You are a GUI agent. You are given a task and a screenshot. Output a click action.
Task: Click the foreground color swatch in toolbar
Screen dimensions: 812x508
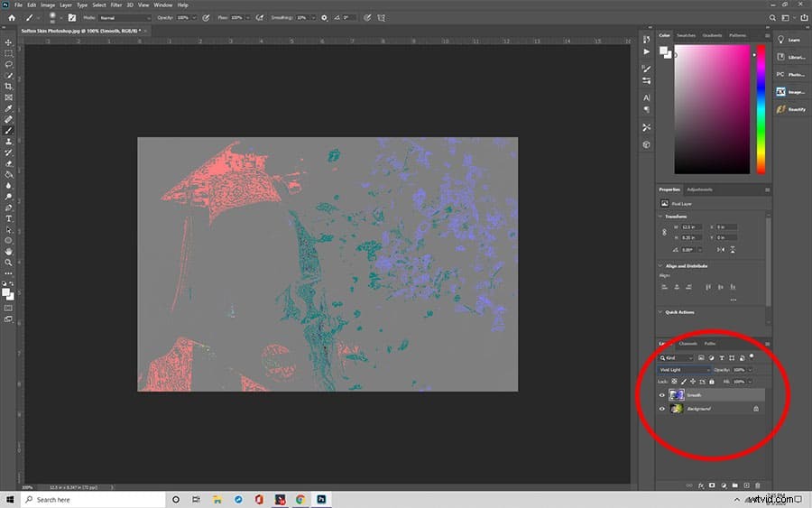(x=5, y=293)
